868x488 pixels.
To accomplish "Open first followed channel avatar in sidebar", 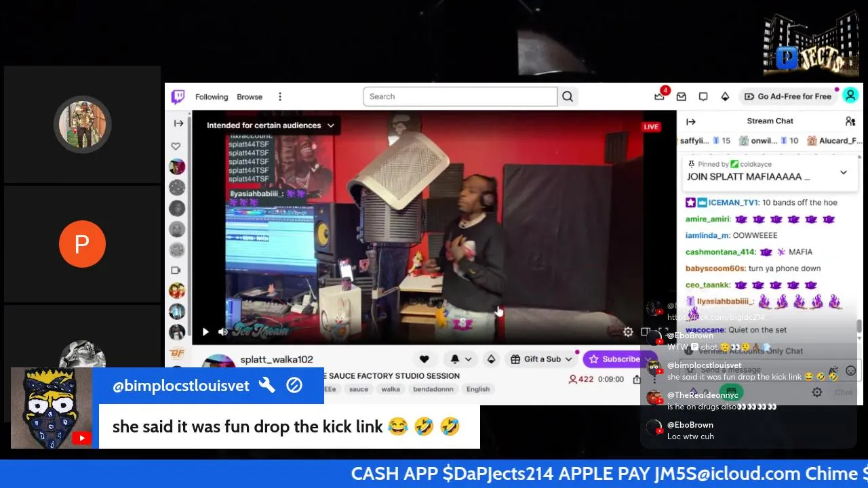I will [x=177, y=167].
